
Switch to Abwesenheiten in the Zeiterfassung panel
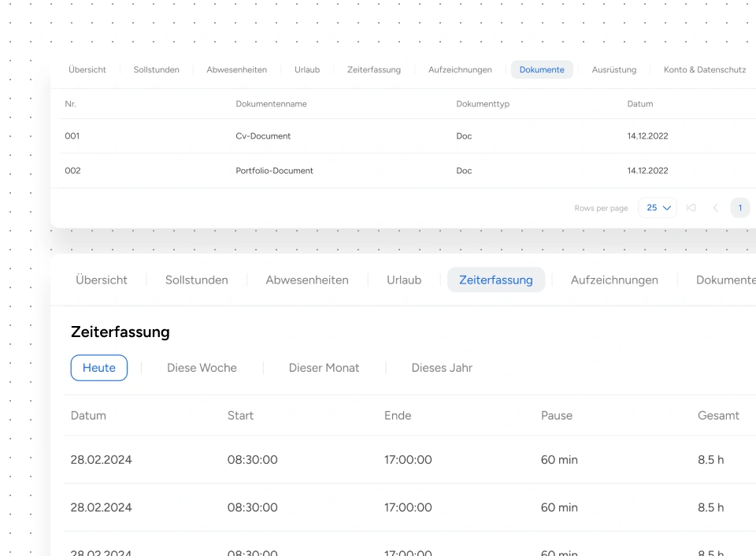tap(307, 280)
